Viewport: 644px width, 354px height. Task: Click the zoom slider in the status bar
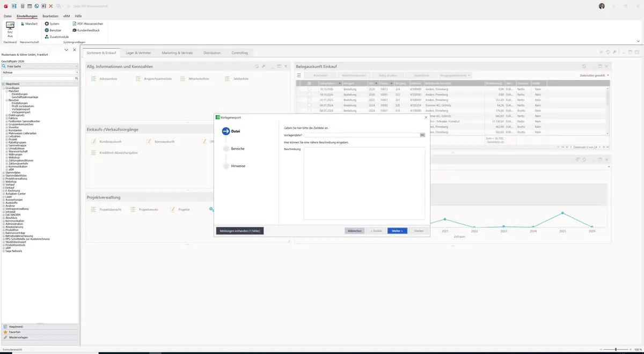616,349
